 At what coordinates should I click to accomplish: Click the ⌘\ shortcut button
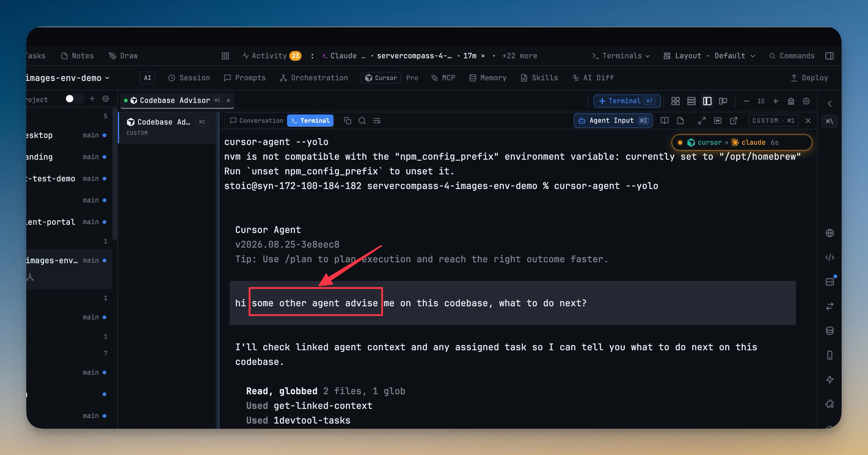[x=829, y=121]
